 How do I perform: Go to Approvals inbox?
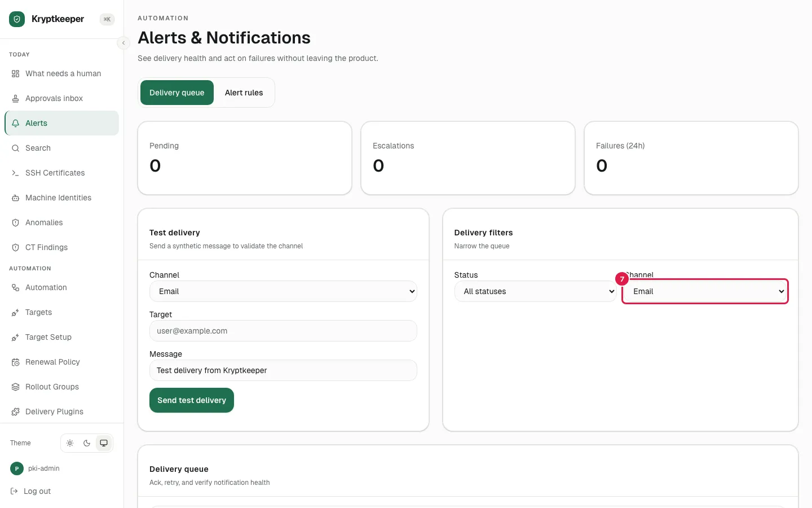[x=62, y=98]
